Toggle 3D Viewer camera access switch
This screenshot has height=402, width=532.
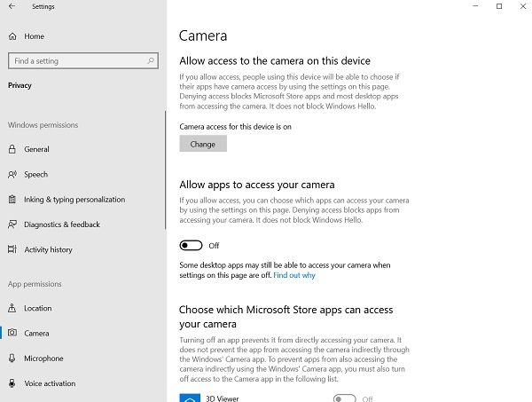[x=344, y=398]
